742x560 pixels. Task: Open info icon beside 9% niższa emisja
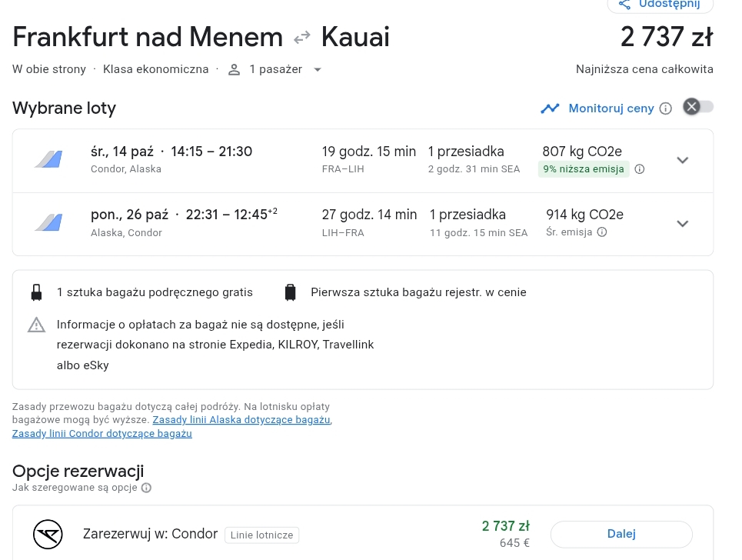tap(639, 169)
